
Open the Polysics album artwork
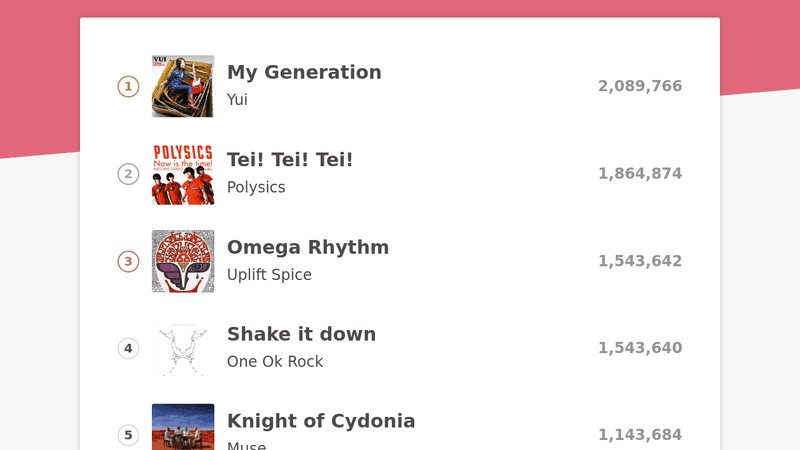(x=183, y=174)
